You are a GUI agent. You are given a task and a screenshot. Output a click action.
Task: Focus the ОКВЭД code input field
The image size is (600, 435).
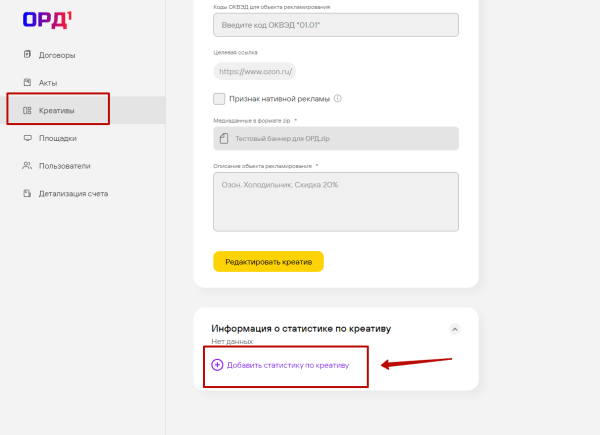pyautogui.click(x=335, y=25)
